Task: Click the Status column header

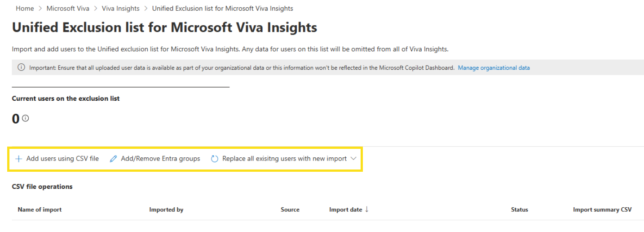Action: [519, 210]
